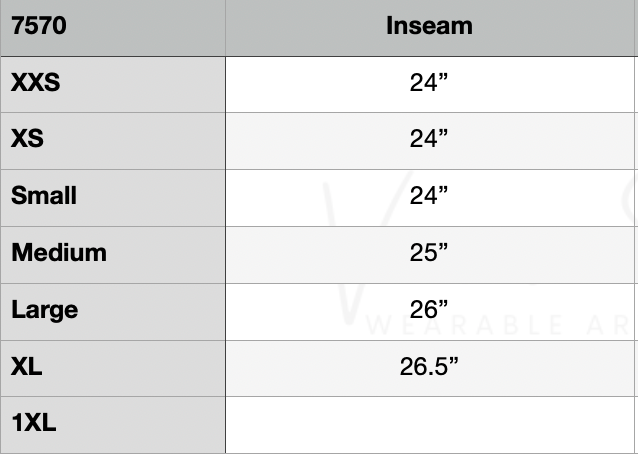The width and height of the screenshot is (638, 456).
Task: Select the empty 1XL inseam cell
Action: (430, 424)
